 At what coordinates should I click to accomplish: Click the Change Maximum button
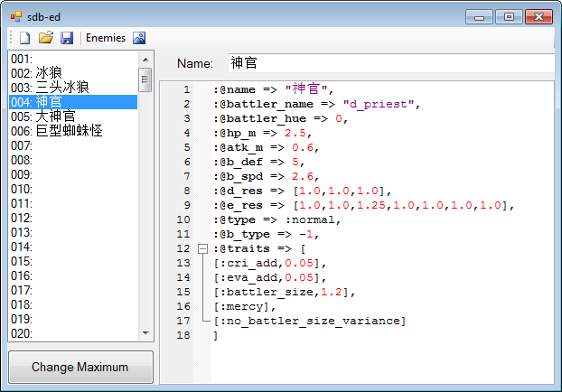click(80, 367)
